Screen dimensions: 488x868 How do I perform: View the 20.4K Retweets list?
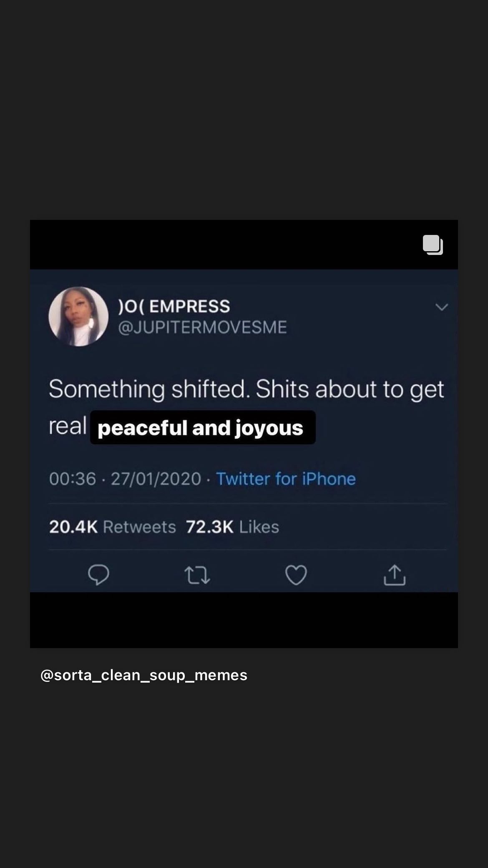113,527
